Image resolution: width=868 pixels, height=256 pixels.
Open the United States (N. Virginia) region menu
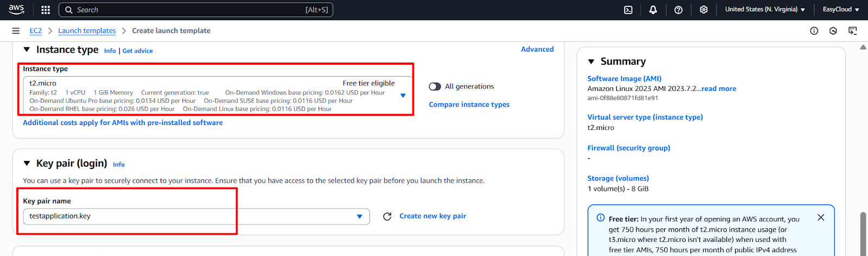click(765, 9)
